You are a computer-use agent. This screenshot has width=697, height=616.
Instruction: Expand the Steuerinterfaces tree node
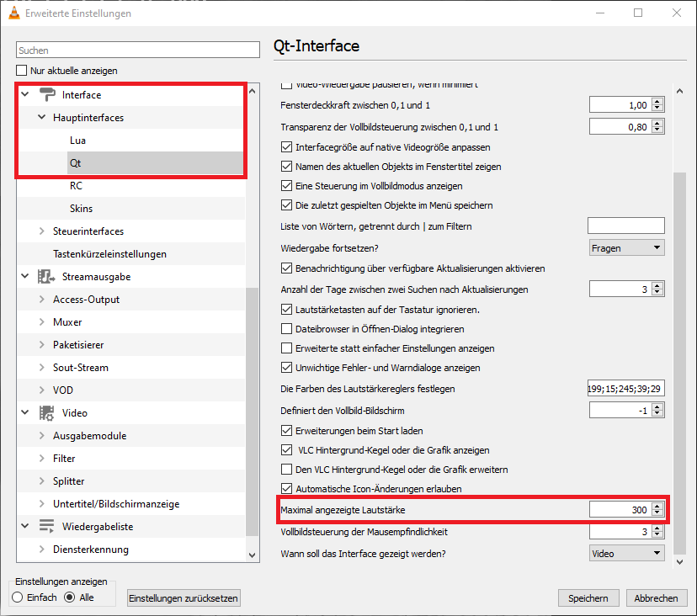(42, 231)
